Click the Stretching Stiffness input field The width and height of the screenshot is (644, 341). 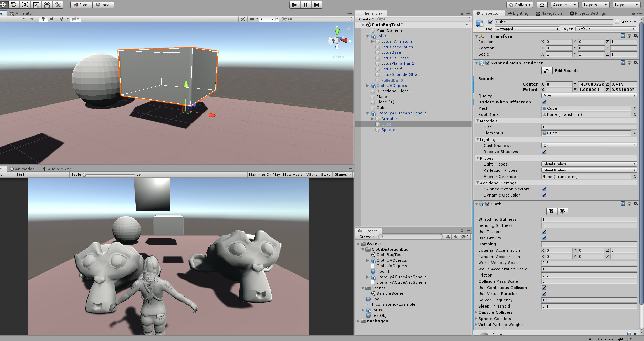coord(589,219)
